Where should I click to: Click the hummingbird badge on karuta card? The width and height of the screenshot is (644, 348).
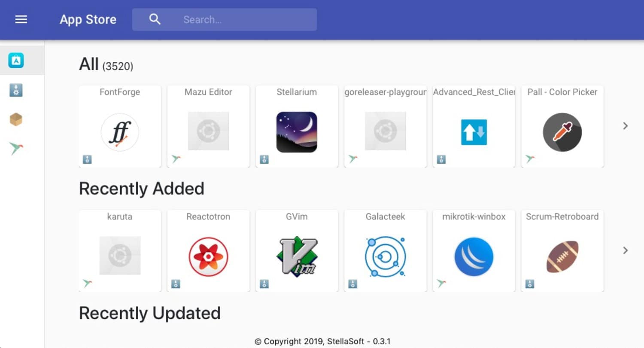click(x=87, y=284)
